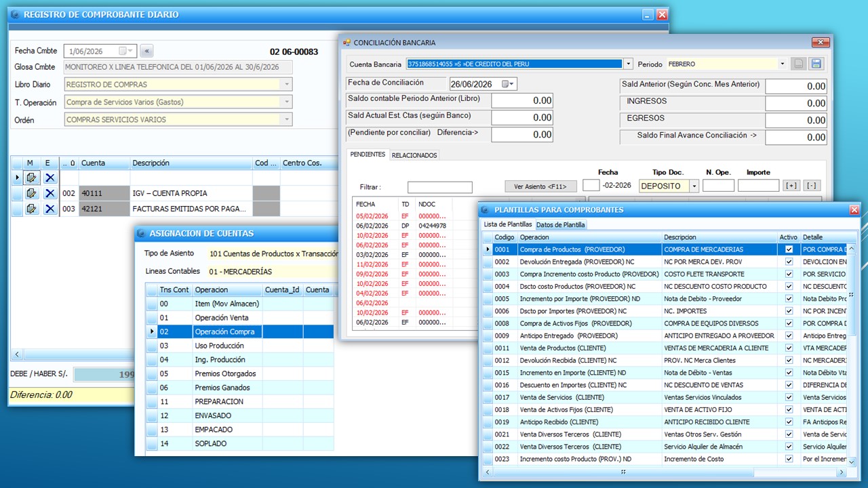Delete the 40111 IGV row with its X icon

pos(50,193)
